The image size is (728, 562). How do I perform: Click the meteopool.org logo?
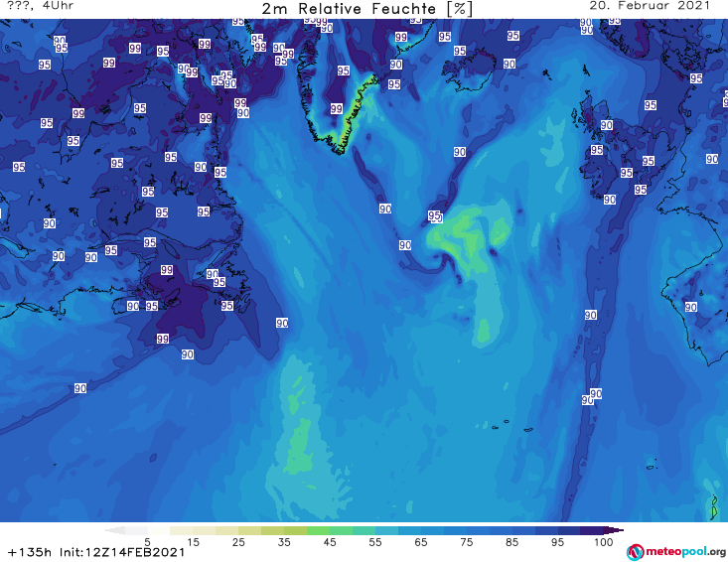(676, 552)
